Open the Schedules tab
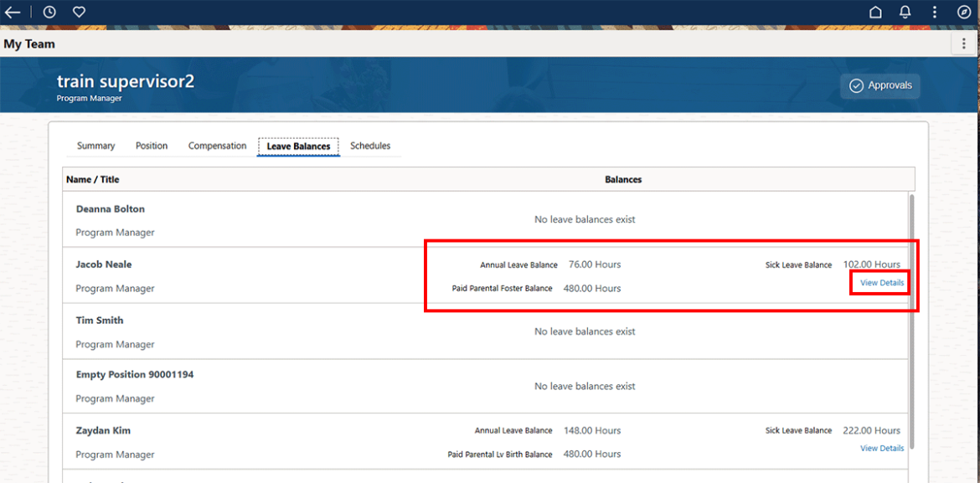This screenshot has width=980, height=483. 370,145
